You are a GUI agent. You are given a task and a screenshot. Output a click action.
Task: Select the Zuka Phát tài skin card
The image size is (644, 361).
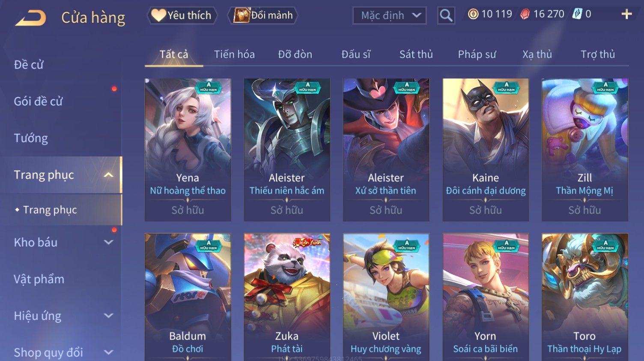[x=287, y=297]
